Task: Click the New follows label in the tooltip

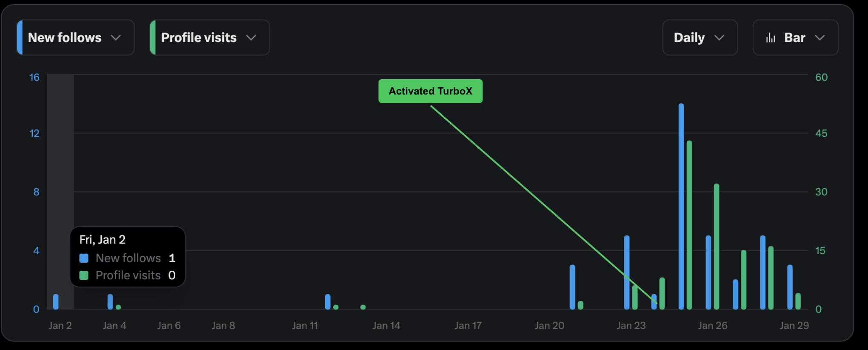Action: (128, 258)
